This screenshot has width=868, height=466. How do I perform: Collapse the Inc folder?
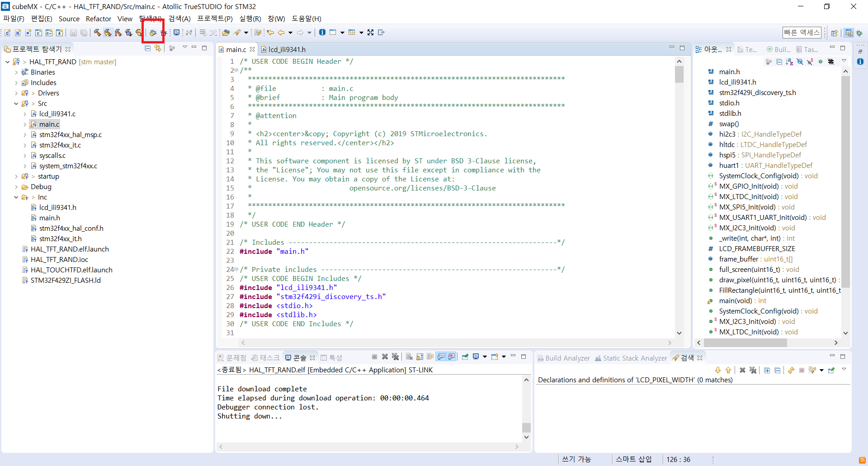16,197
